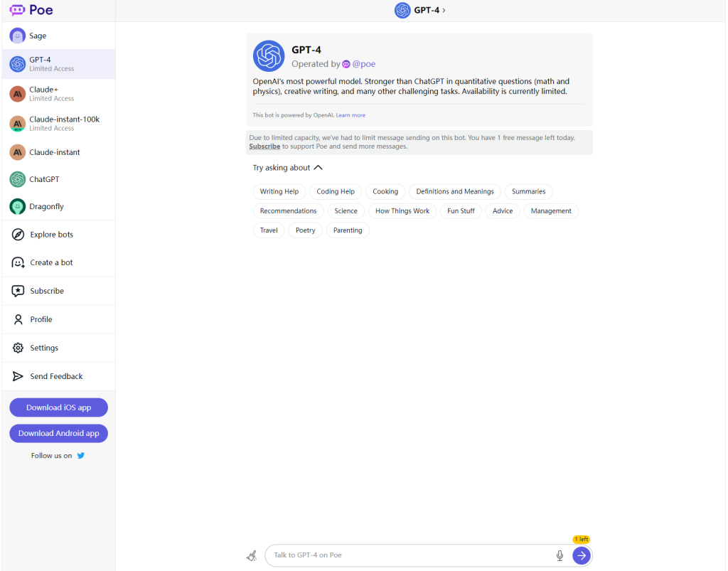Open Explore bots page
Screen dimensions: 728x571
(58, 235)
